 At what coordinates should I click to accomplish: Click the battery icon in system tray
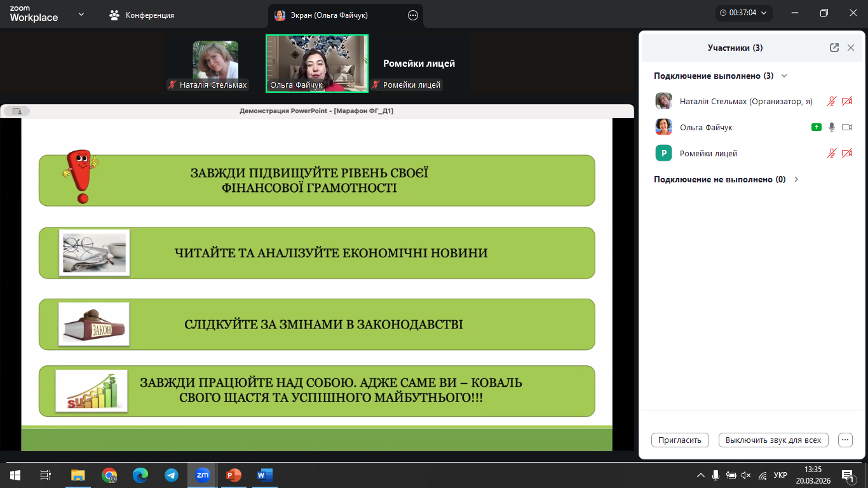pos(731,475)
